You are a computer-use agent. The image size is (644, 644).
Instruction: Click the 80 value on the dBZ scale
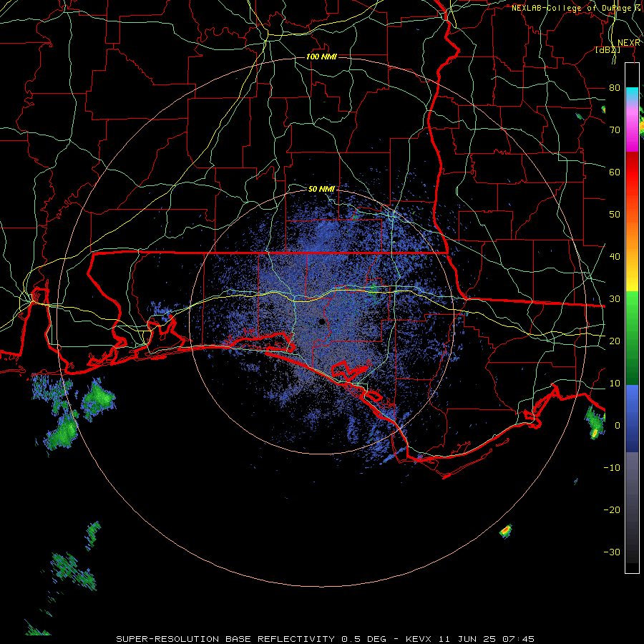[615, 88]
